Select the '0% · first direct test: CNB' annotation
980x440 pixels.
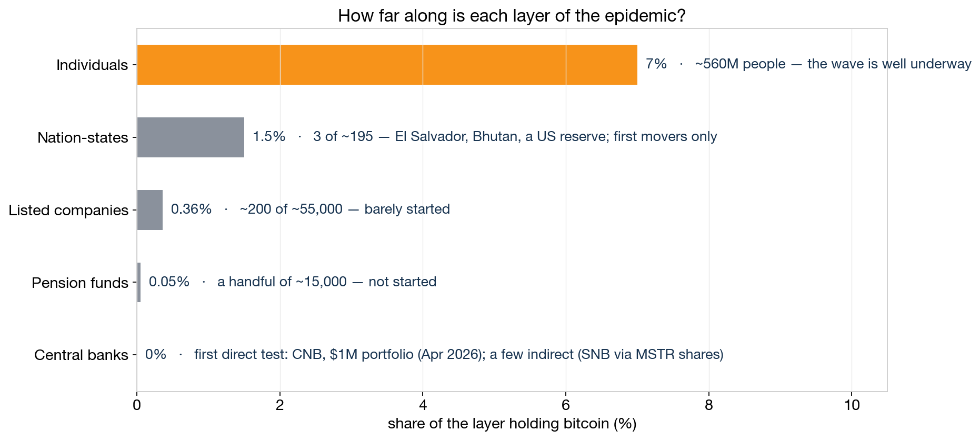[x=434, y=355]
